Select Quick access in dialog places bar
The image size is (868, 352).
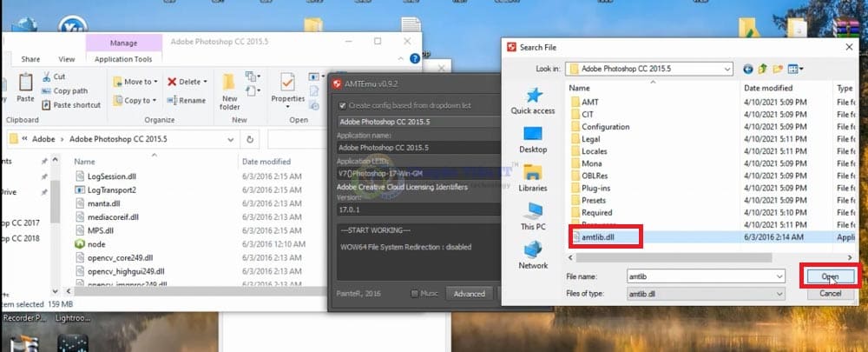tap(533, 101)
